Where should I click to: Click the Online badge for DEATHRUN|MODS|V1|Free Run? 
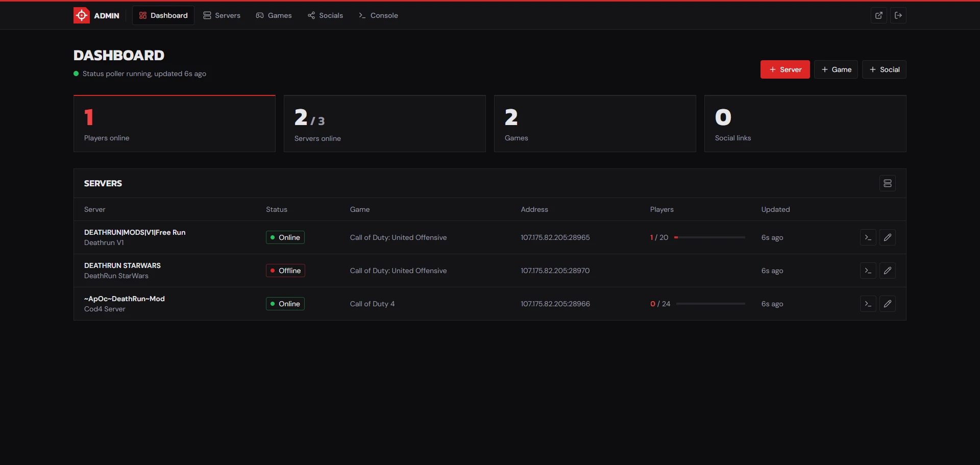click(285, 237)
